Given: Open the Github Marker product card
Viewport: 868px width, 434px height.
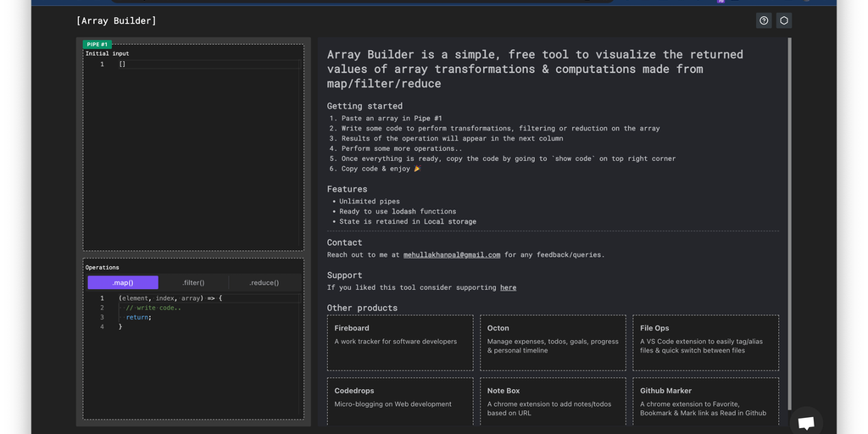Looking at the screenshot, I should (705, 401).
